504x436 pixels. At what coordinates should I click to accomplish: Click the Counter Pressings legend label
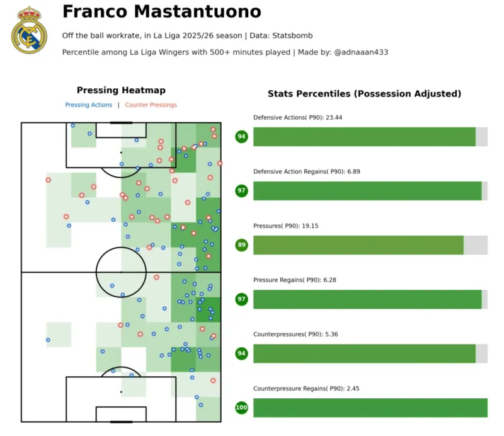point(151,105)
